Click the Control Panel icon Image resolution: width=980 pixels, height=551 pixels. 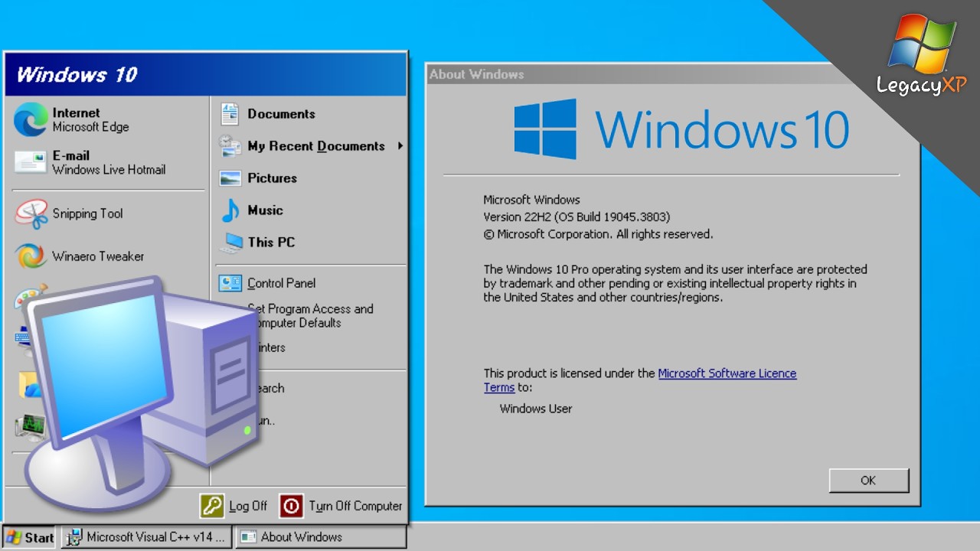coord(230,283)
